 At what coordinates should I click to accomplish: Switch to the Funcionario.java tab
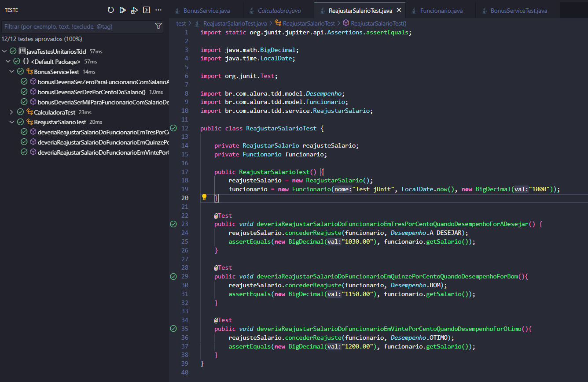click(441, 11)
